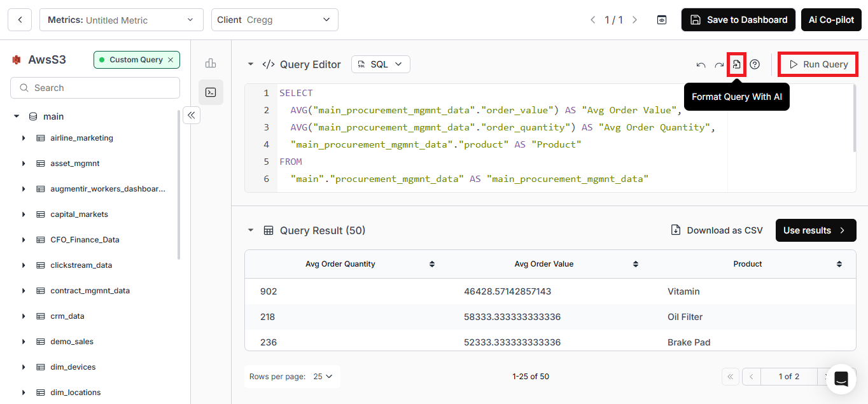The height and width of the screenshot is (404, 868).
Task: Expand dim_devices table
Action: (24, 367)
